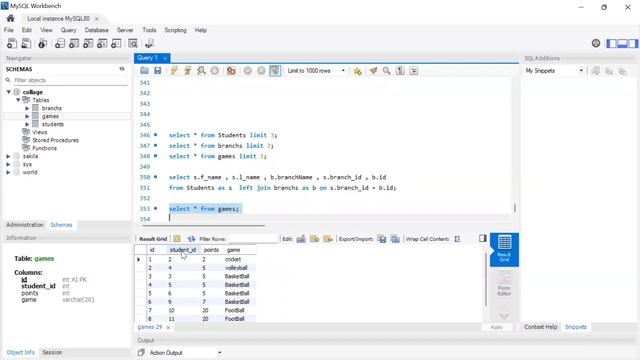This screenshot has width=640, height=360.
Task: Execute statement under cursor icon
Action: pos(187,71)
